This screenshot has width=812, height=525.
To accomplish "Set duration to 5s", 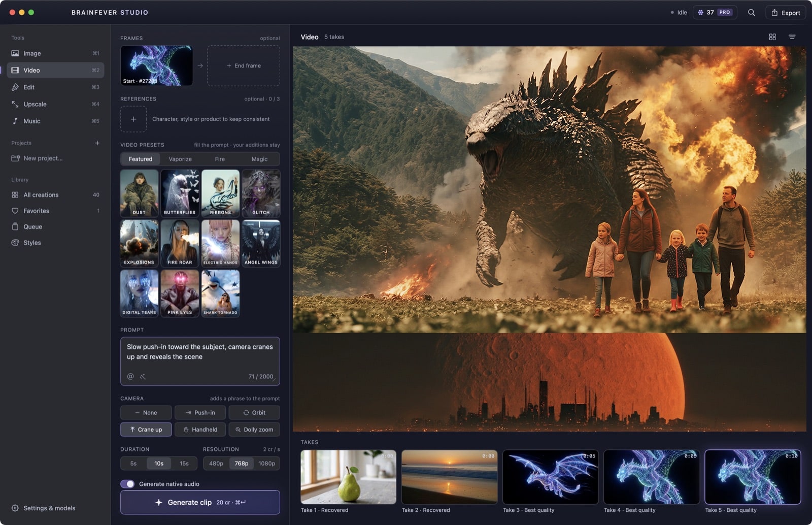I will (x=133, y=464).
